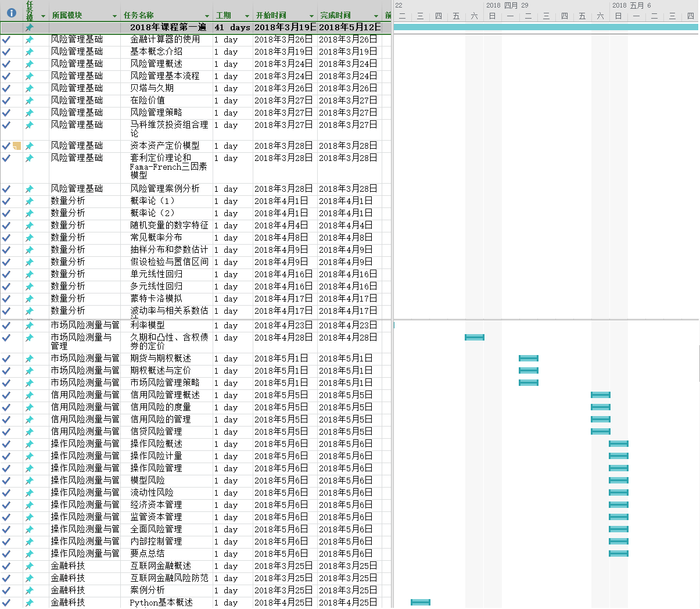700x609 pixels.
Task: Click the completed checkmark beside 贝塔与久期
Action: (6, 88)
